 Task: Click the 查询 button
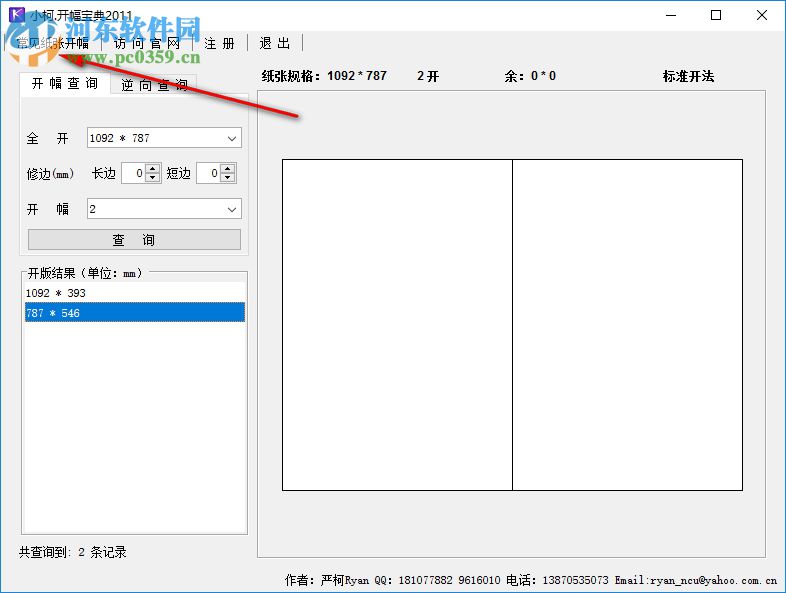[134, 240]
